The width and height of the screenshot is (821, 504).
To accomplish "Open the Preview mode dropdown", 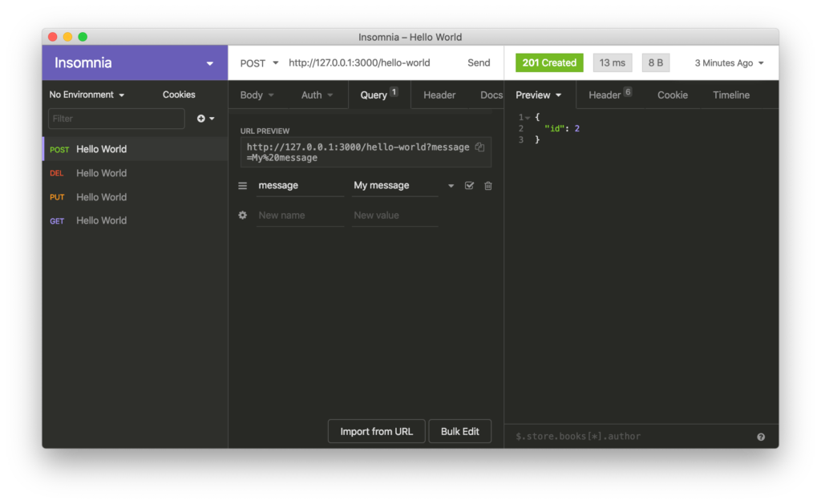I will click(539, 95).
